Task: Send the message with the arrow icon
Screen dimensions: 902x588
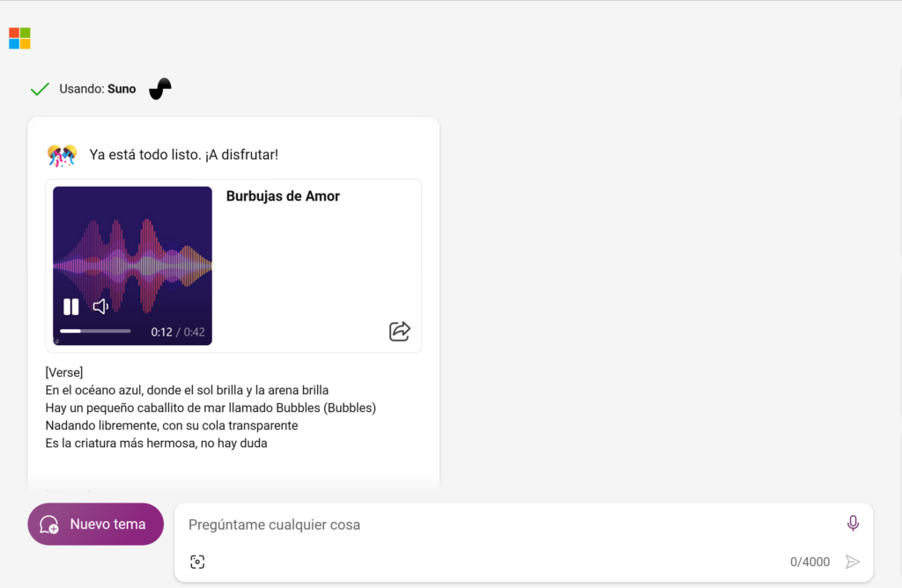Action: click(x=853, y=562)
